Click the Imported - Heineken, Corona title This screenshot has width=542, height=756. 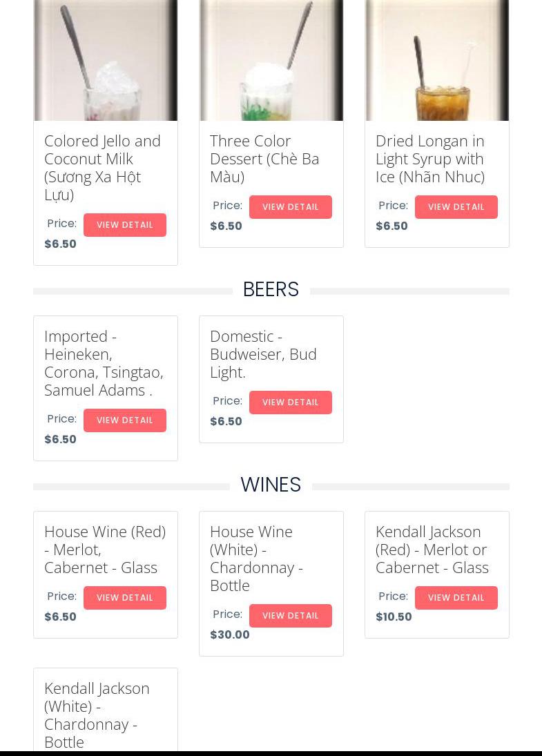click(x=104, y=362)
